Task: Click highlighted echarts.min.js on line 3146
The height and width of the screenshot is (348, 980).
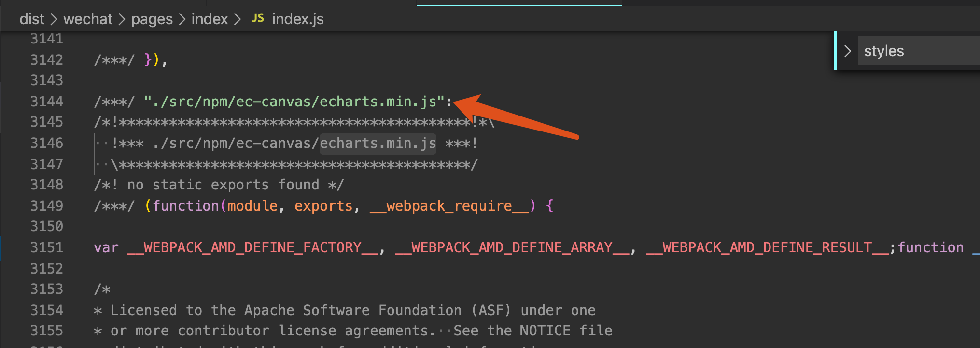Action: click(x=378, y=144)
